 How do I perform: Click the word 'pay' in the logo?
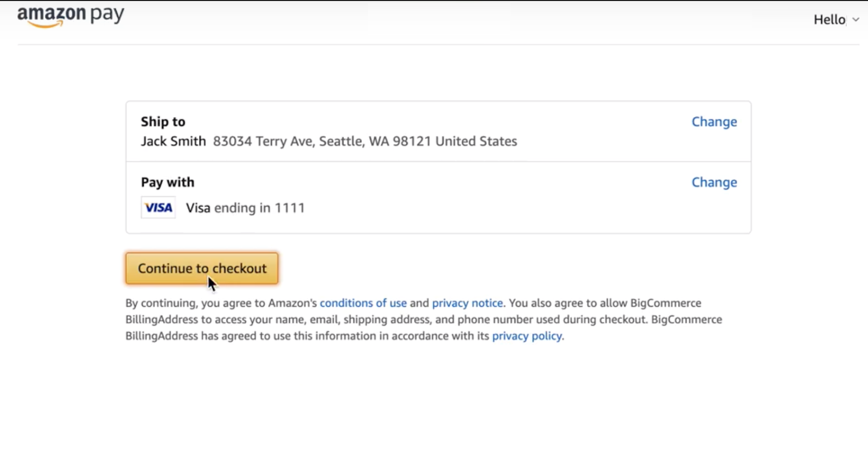pyautogui.click(x=107, y=15)
